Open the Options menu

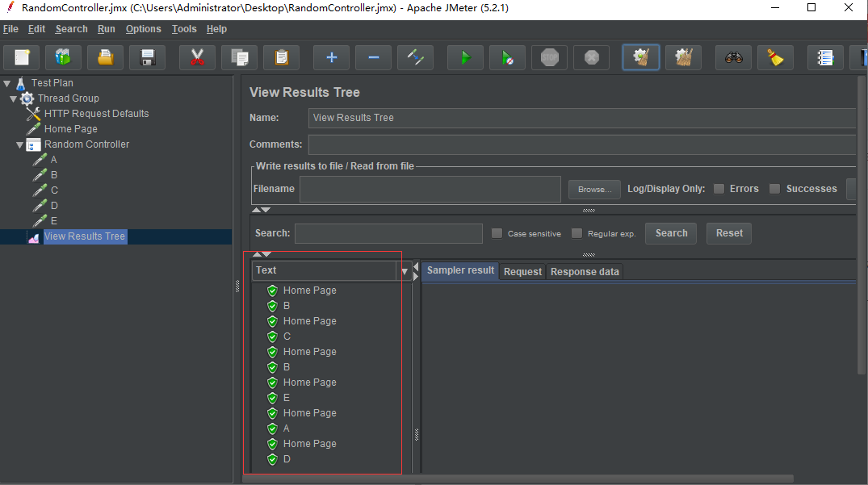(143, 28)
